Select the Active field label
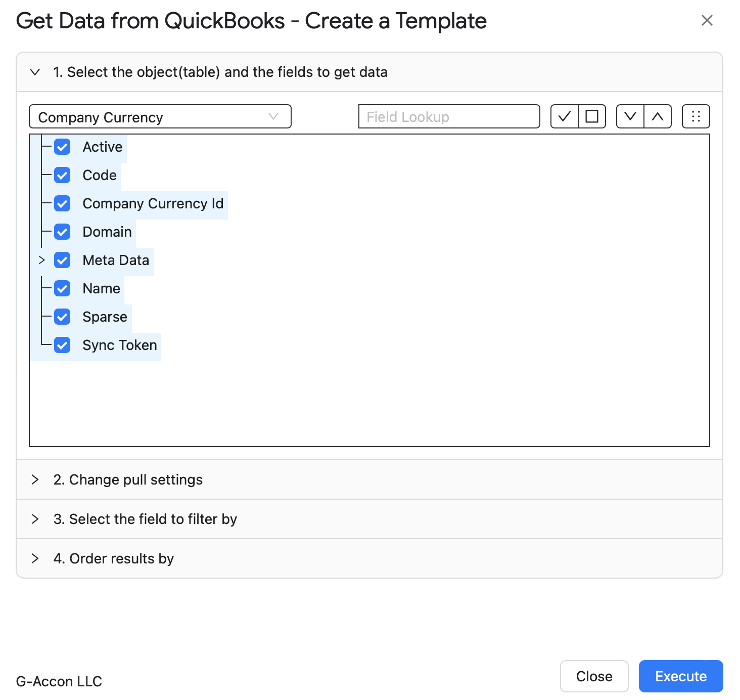 103,147
